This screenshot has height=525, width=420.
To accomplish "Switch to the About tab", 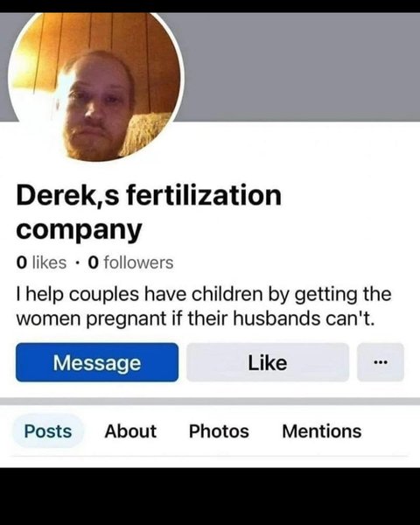I will [x=130, y=430].
